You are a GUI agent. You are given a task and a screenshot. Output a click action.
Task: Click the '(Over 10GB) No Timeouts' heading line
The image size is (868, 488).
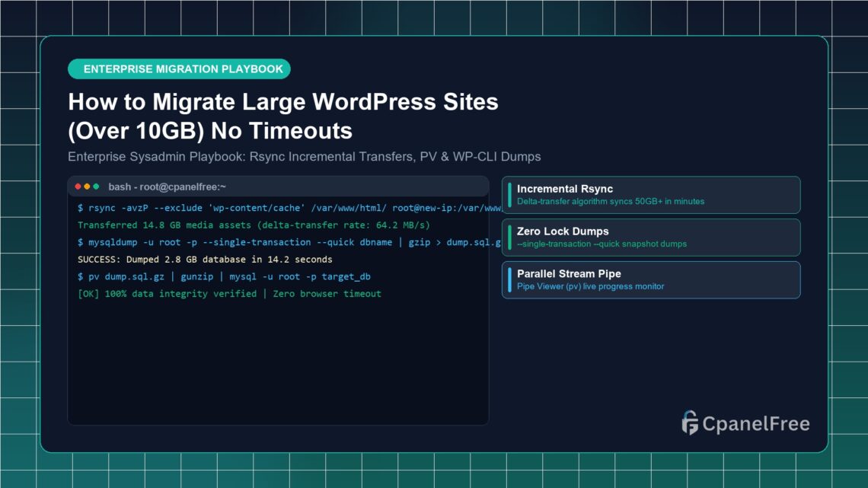point(210,131)
